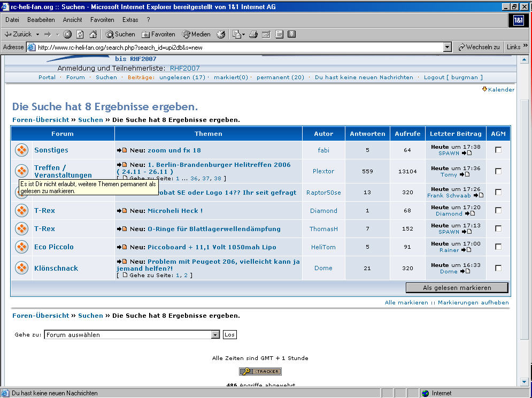
Task: Open the Bearbeiten menu
Action: click(x=41, y=20)
